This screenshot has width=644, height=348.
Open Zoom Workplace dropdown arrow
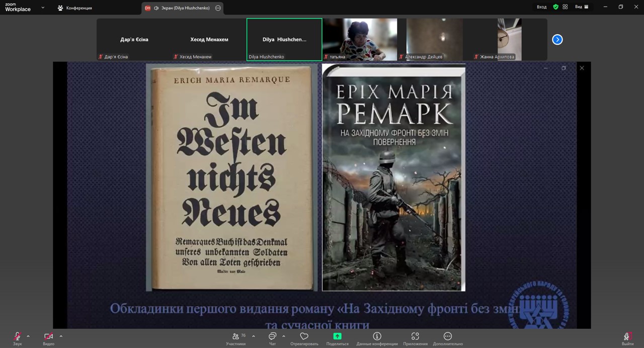click(x=43, y=8)
